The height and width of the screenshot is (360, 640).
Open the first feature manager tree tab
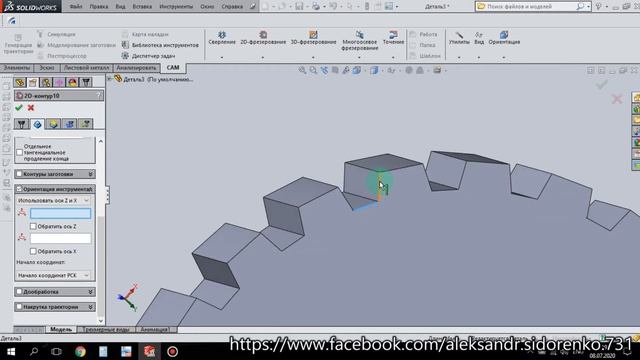point(20,82)
